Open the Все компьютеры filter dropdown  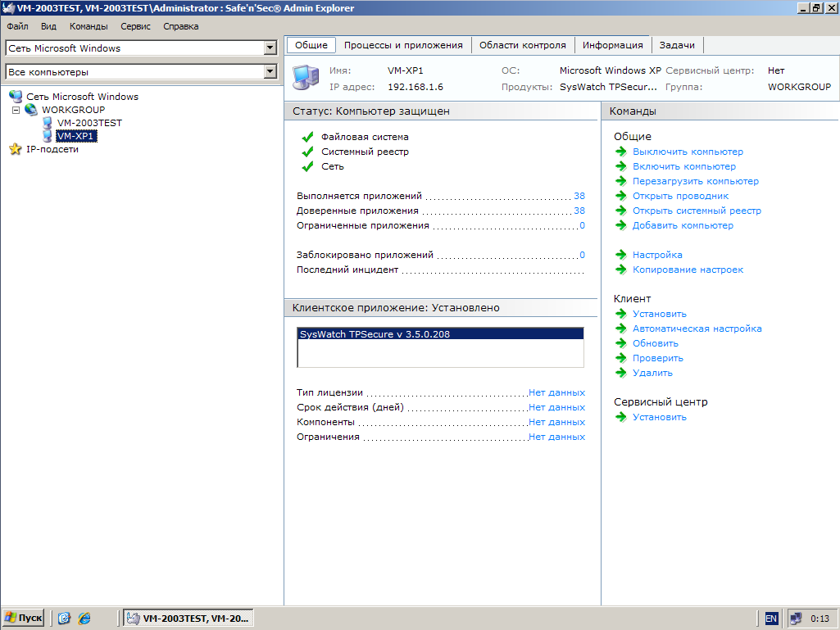click(270, 71)
